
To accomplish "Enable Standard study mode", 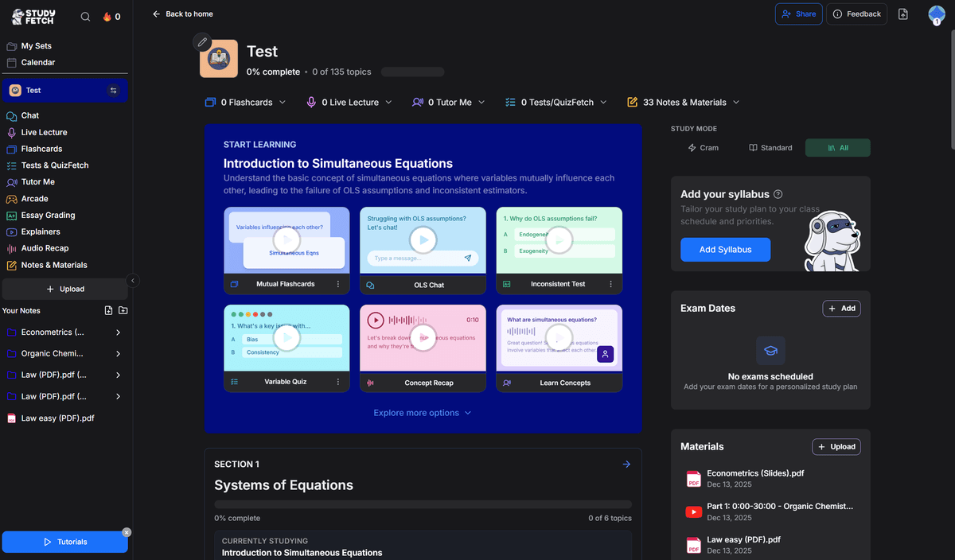I will 770,147.
